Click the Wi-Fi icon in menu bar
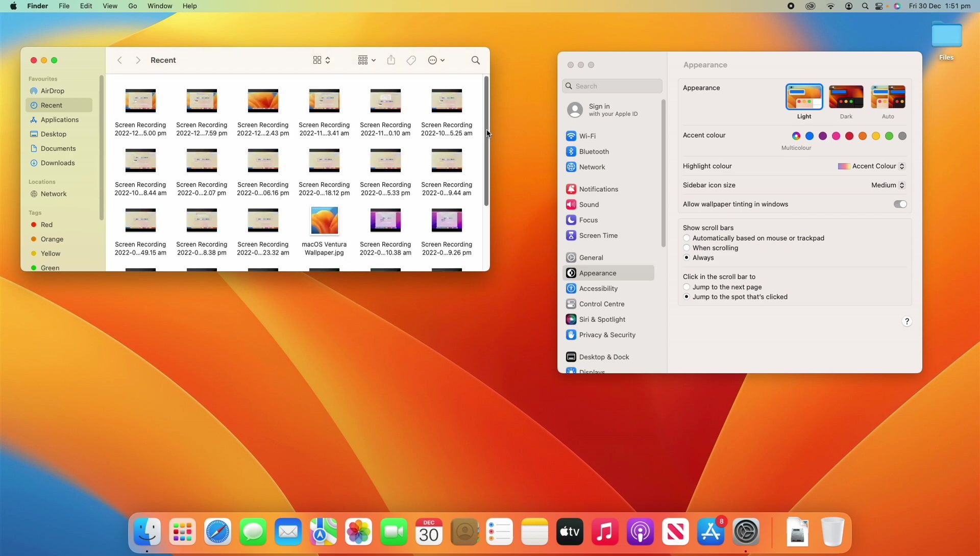The height and width of the screenshot is (556, 980). [830, 6]
